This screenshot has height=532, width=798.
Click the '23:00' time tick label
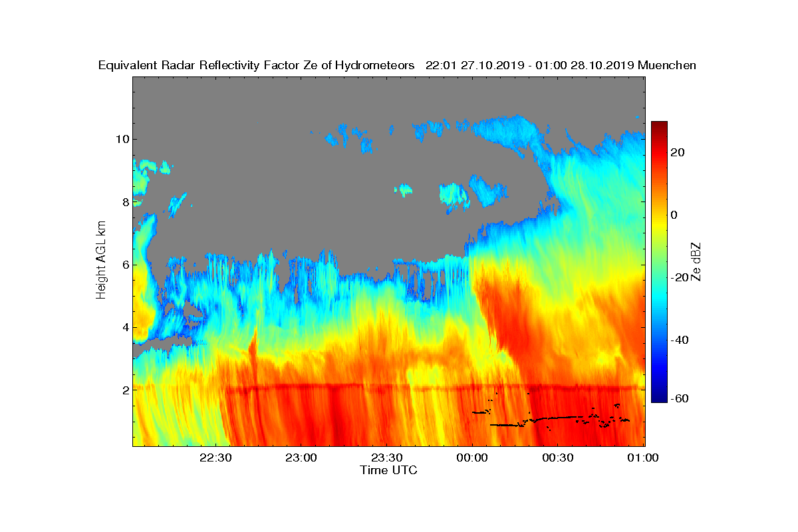click(301, 458)
